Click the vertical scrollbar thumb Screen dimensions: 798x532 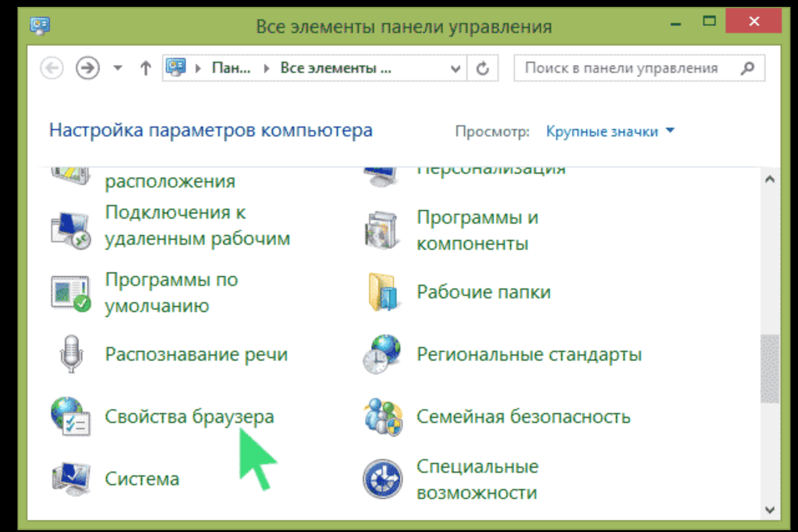(769, 369)
